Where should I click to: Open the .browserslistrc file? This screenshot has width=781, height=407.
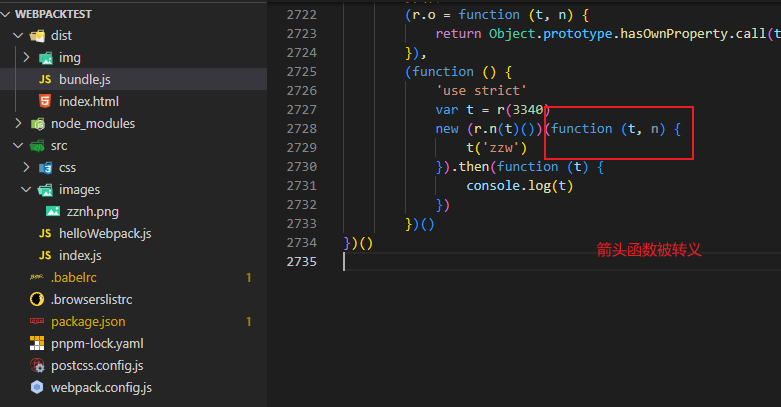(92, 299)
